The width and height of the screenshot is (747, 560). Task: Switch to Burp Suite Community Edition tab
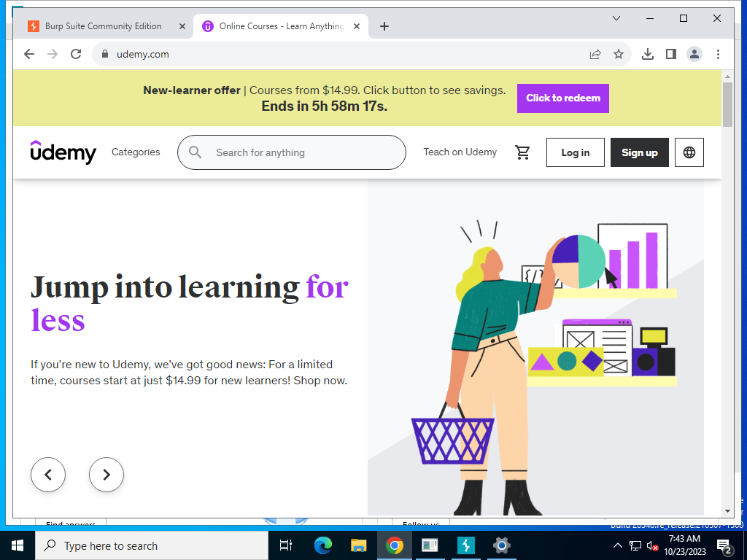pos(104,26)
